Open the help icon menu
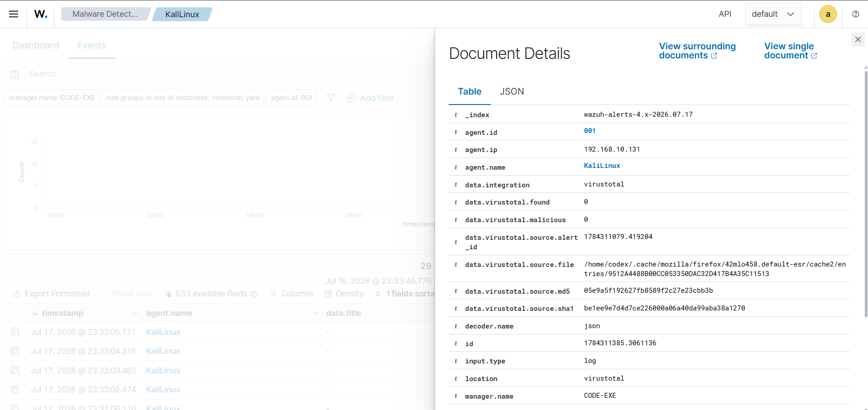868x410 pixels. 855,14
